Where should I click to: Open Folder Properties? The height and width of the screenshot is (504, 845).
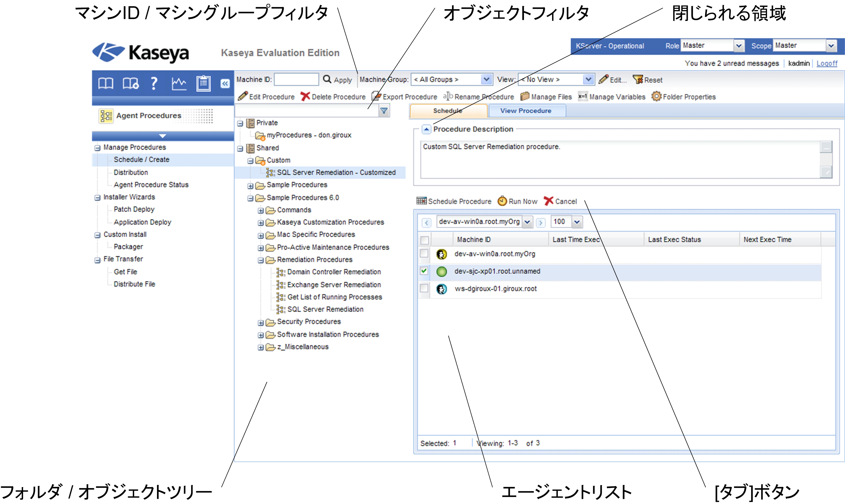point(683,97)
